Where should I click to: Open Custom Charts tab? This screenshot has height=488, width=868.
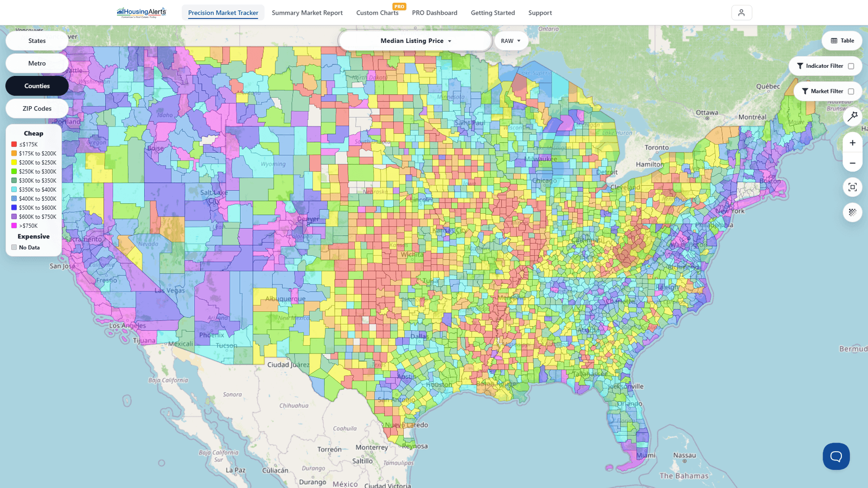(x=378, y=12)
